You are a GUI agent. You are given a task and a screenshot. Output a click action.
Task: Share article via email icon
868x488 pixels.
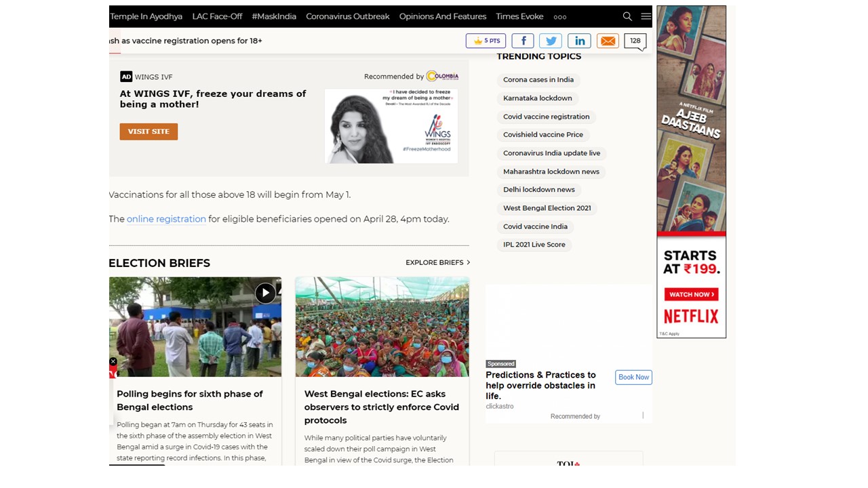click(608, 41)
